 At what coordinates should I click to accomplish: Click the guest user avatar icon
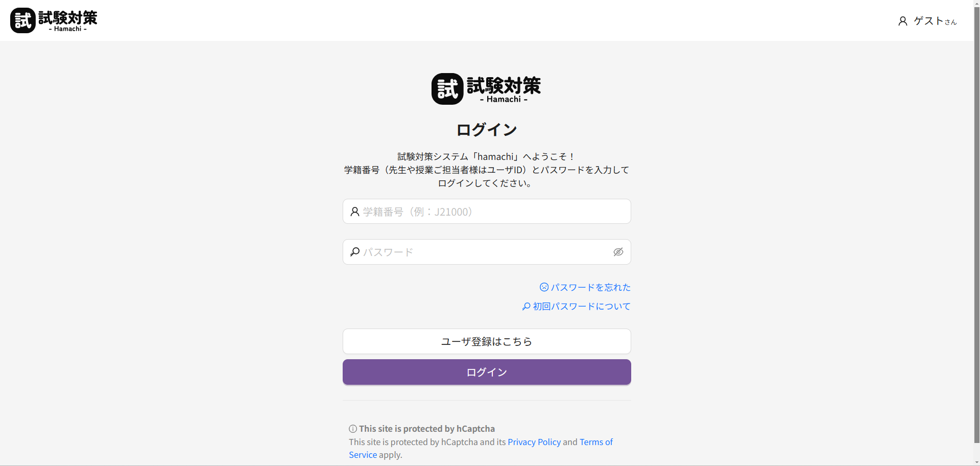[902, 21]
